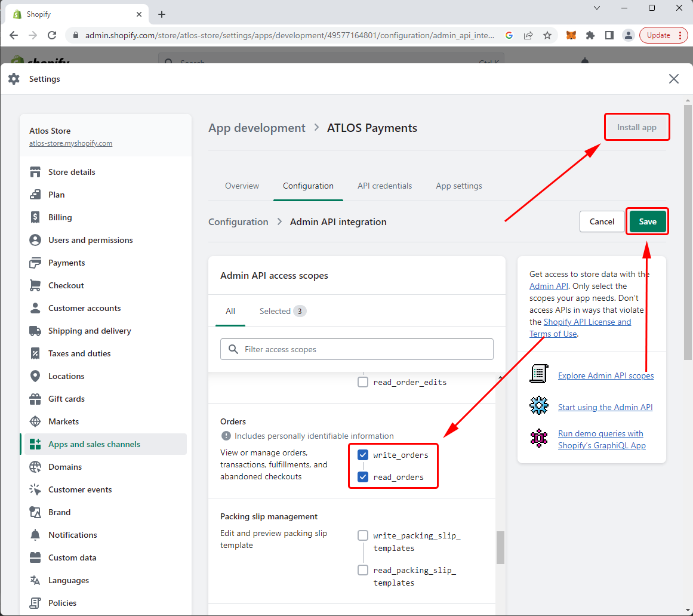
Task: Open Payments card icon
Action: click(35, 263)
